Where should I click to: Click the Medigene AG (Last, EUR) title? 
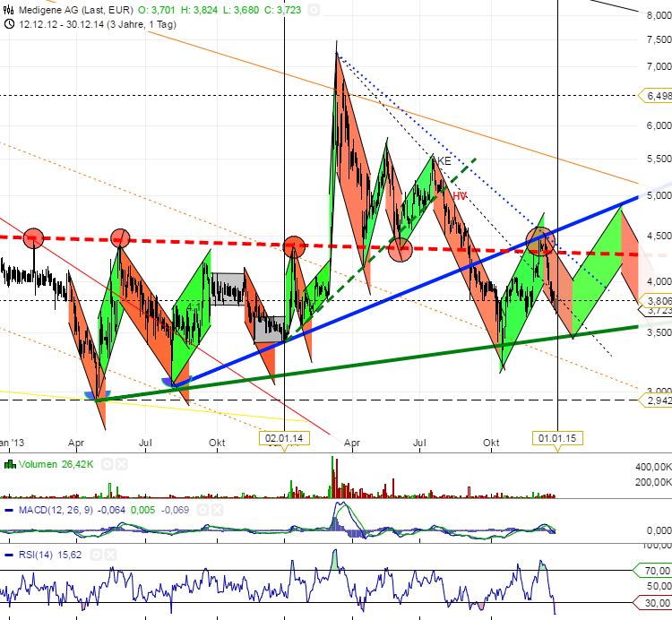pyautogui.click(x=76, y=10)
